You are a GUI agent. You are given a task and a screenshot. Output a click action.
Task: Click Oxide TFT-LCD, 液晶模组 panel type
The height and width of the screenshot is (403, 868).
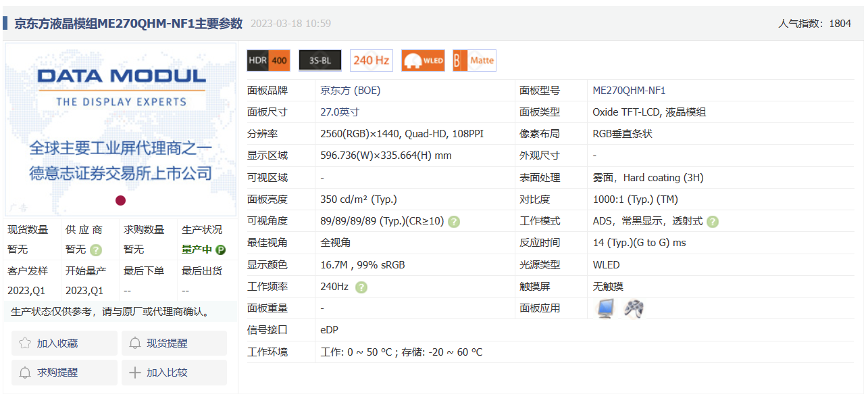tap(649, 112)
